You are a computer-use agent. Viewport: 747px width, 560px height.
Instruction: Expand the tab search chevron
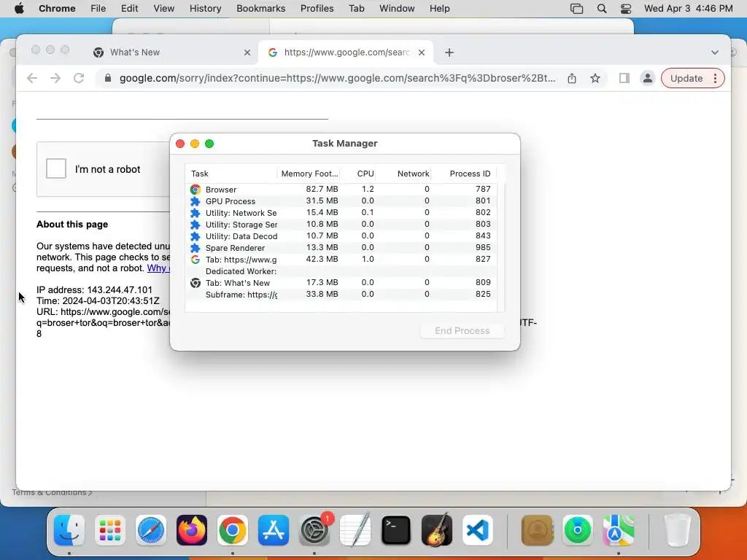(x=715, y=52)
